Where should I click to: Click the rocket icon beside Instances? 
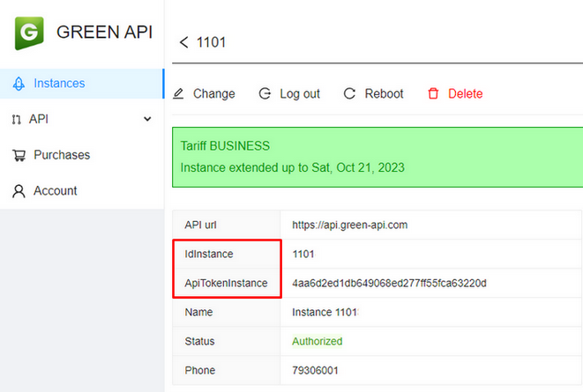[19, 84]
